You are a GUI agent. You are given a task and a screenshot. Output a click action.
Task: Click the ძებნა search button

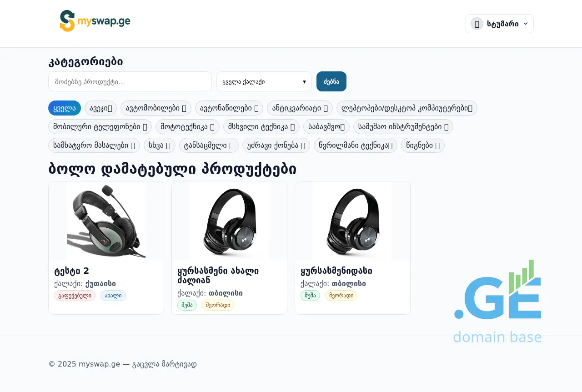tap(331, 81)
